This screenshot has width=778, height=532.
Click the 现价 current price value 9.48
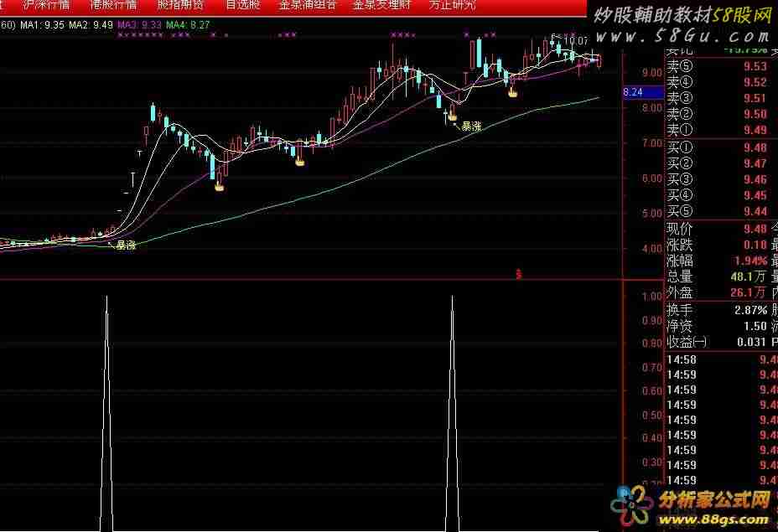(x=755, y=229)
